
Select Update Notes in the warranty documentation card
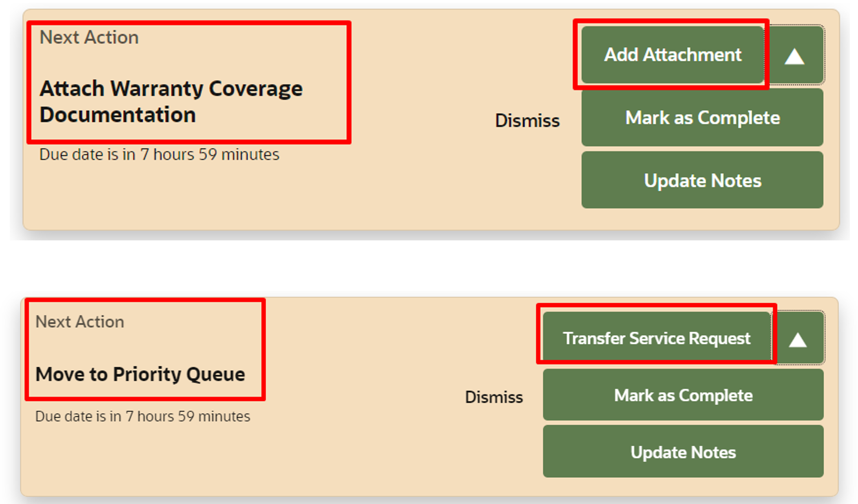point(702,180)
